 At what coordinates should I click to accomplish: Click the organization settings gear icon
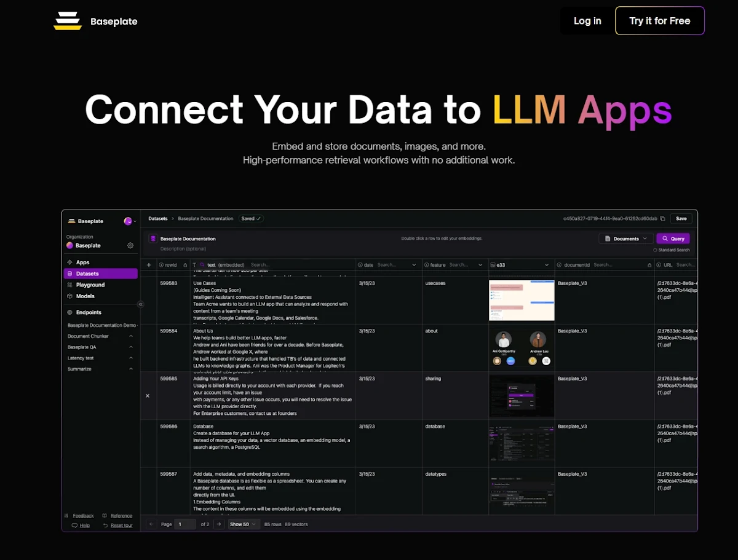[130, 245]
